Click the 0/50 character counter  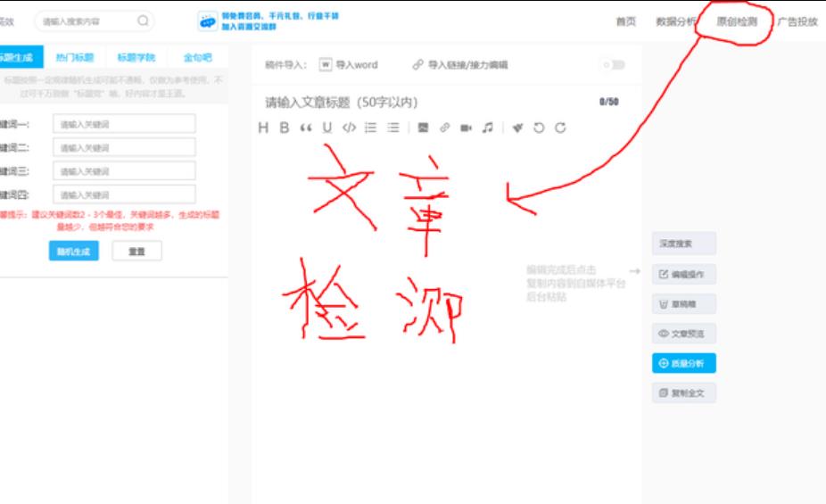tap(609, 102)
